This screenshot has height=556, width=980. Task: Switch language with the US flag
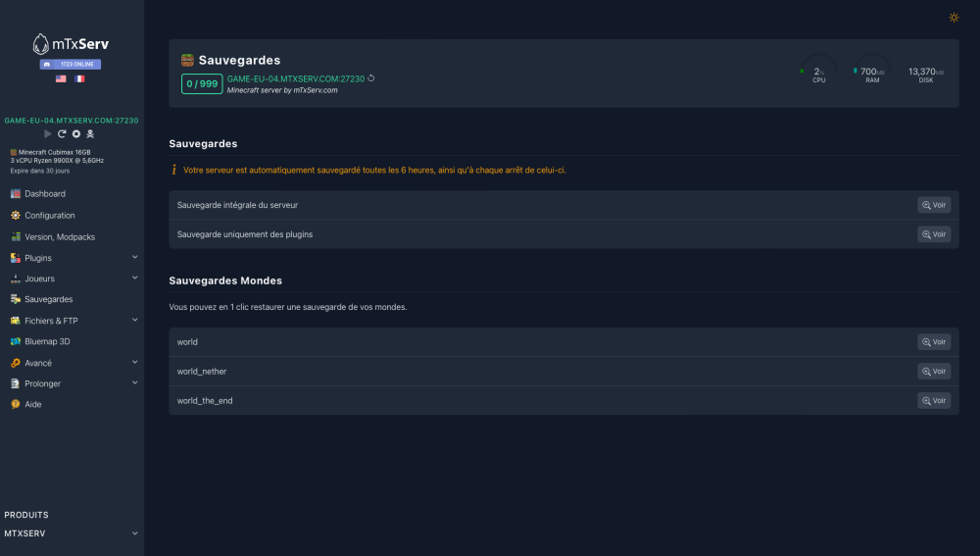(x=61, y=78)
